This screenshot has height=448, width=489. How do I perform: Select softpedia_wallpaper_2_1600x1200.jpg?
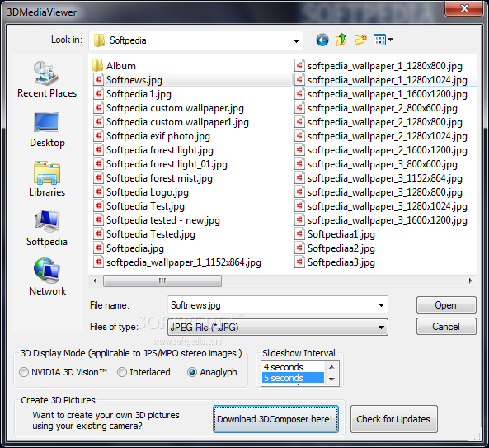coord(388,150)
